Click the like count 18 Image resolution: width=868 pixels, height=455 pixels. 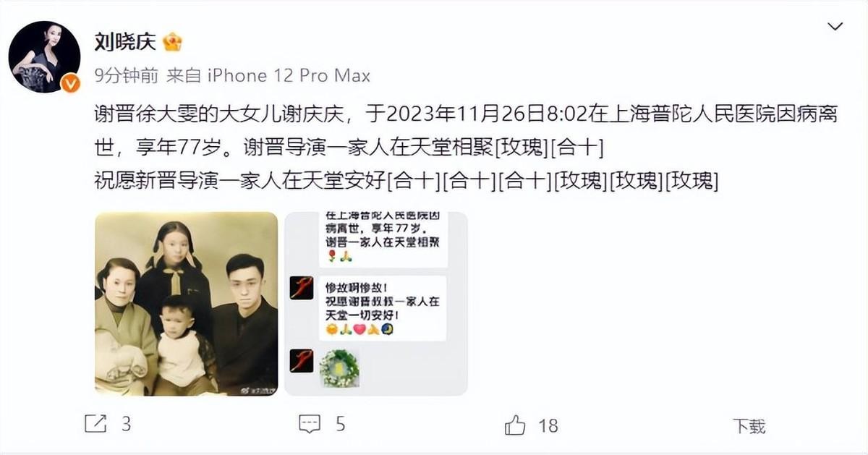coord(548,425)
